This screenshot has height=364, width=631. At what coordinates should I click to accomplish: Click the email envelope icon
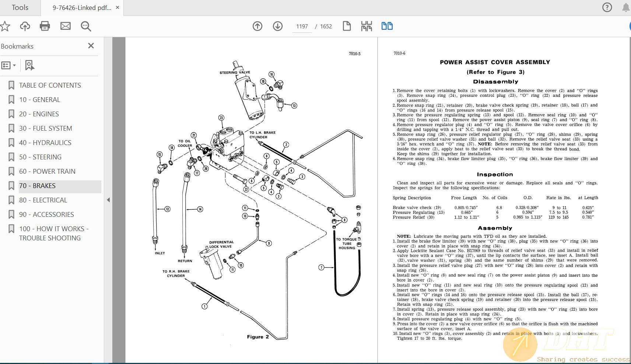66,26
